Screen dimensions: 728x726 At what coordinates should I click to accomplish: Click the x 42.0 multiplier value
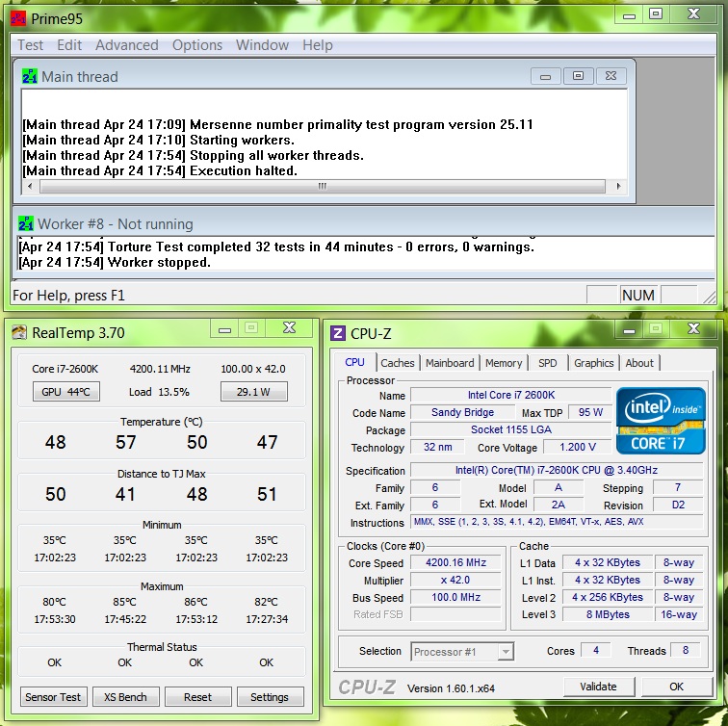[455, 581]
